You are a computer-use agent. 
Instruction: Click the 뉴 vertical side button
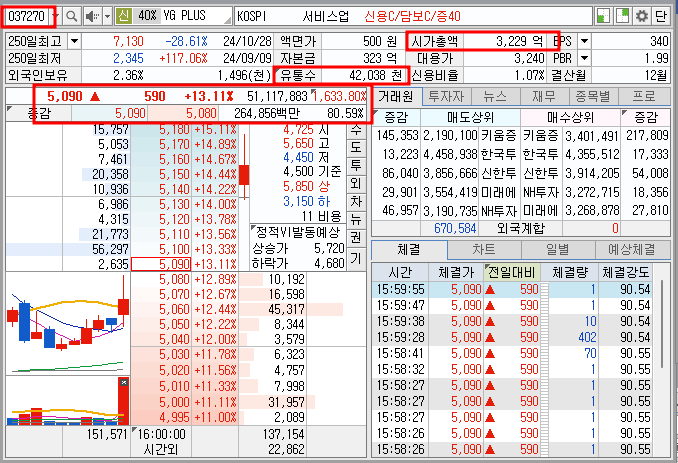tap(355, 220)
